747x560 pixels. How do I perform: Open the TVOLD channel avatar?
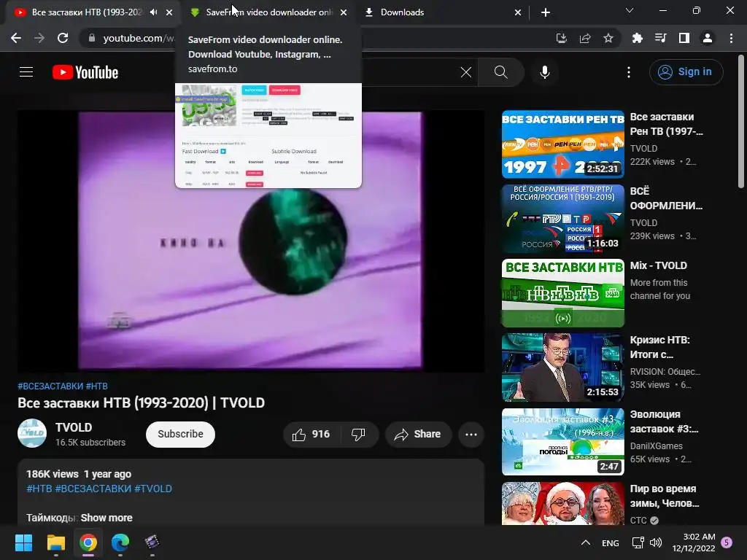[x=32, y=433]
